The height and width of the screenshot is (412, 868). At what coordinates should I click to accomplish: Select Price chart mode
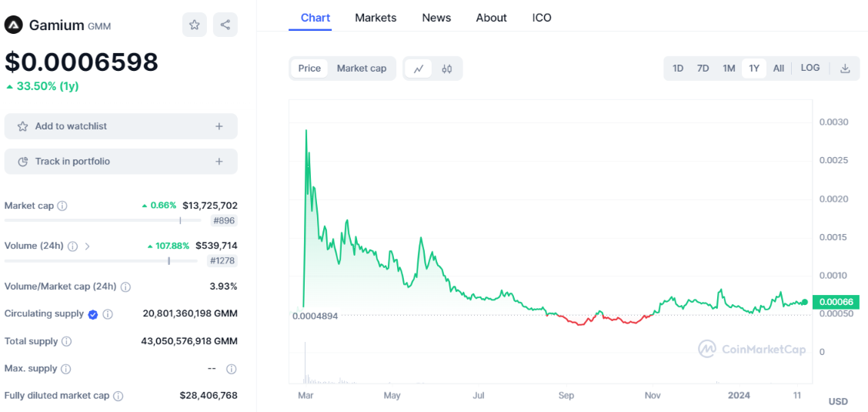309,69
